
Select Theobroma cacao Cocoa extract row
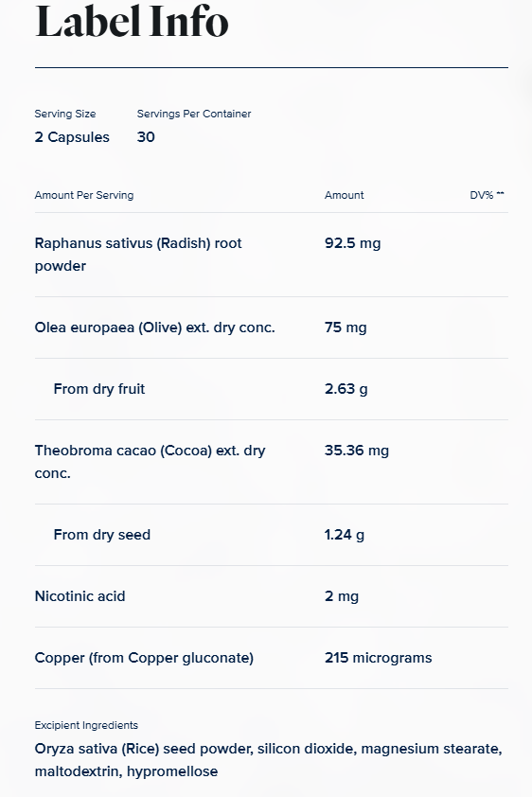[x=272, y=462]
